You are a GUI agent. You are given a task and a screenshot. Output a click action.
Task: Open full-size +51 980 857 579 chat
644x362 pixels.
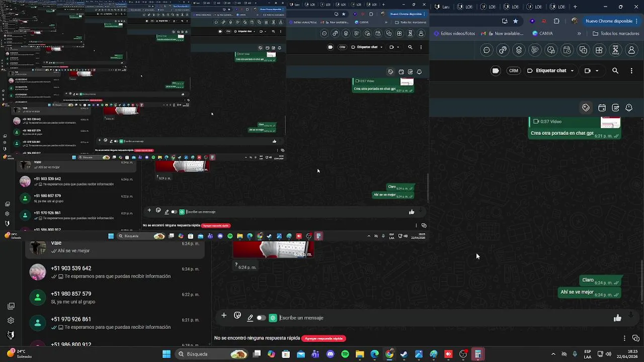[x=115, y=298]
